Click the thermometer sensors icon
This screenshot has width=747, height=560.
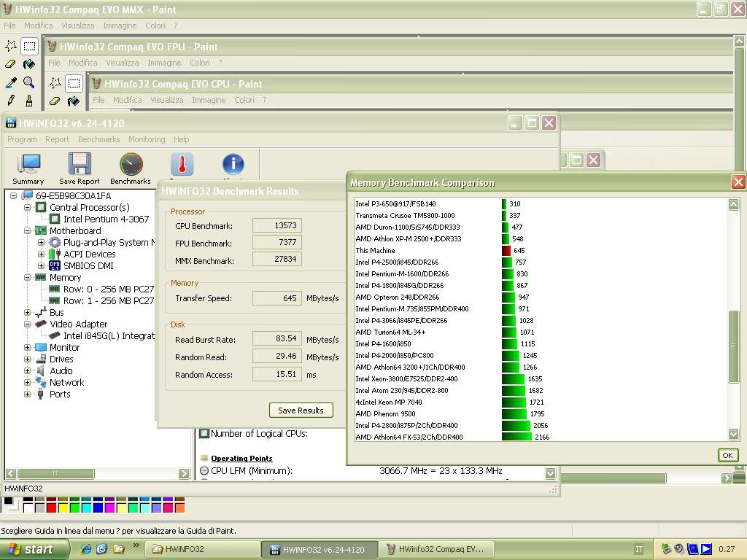tap(182, 166)
